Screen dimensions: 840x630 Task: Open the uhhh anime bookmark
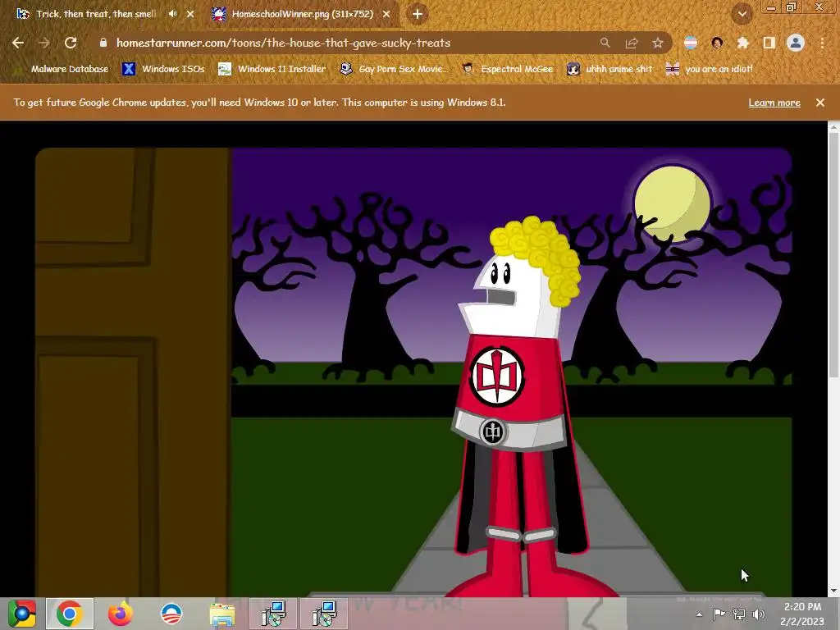[610, 69]
